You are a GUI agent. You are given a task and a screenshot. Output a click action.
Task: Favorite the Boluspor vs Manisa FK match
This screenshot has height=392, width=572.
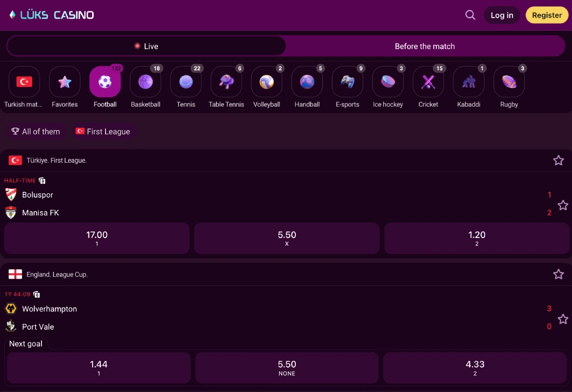pos(563,205)
